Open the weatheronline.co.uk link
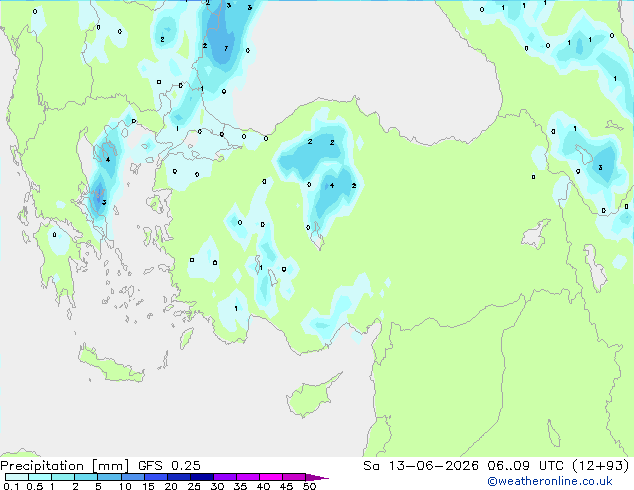 [x=550, y=481]
